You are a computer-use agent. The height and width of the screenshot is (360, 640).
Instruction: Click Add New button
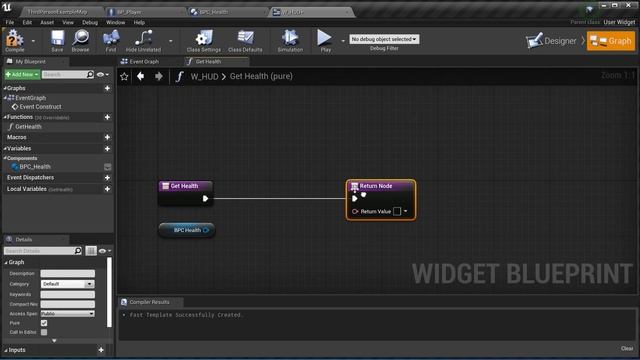click(x=22, y=75)
